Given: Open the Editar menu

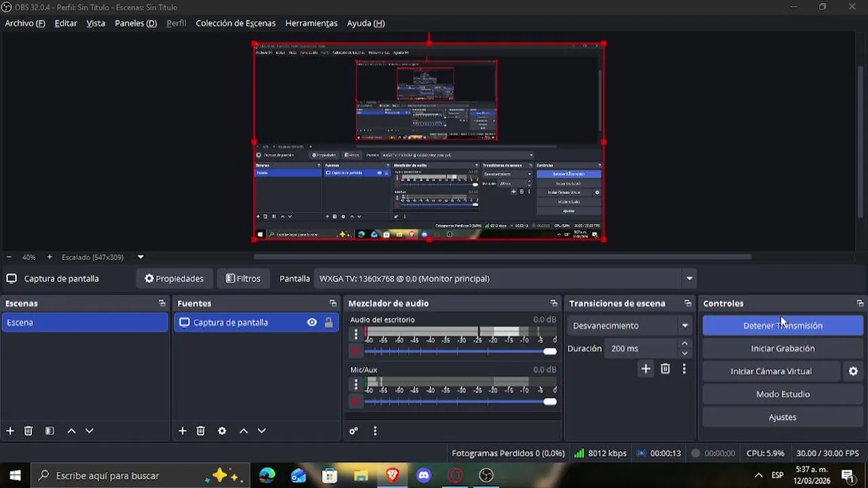Looking at the screenshot, I should tap(66, 23).
